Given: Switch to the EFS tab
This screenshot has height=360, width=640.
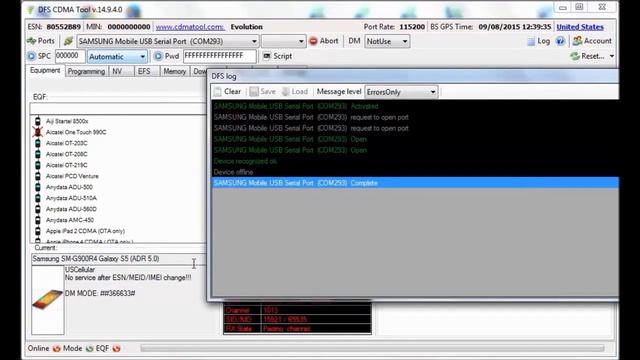Looking at the screenshot, I should coord(144,71).
